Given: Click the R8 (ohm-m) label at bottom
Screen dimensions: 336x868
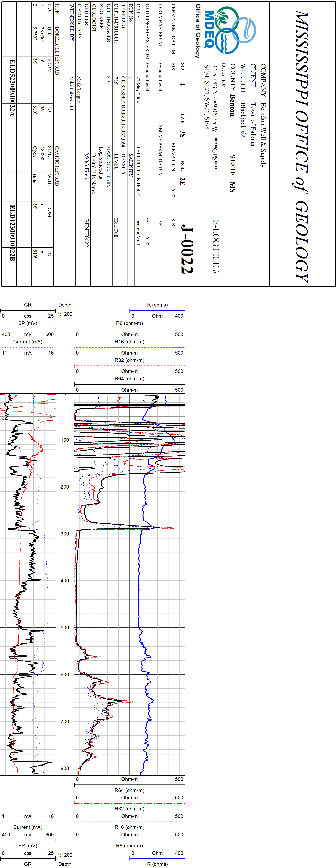Looking at the screenshot, I should [129, 845].
